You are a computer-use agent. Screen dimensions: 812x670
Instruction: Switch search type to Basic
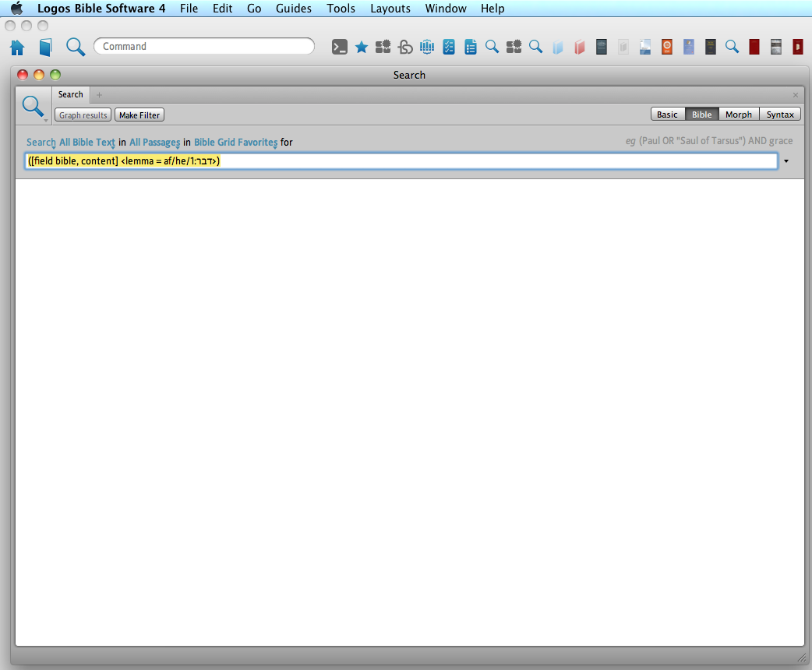coord(668,115)
